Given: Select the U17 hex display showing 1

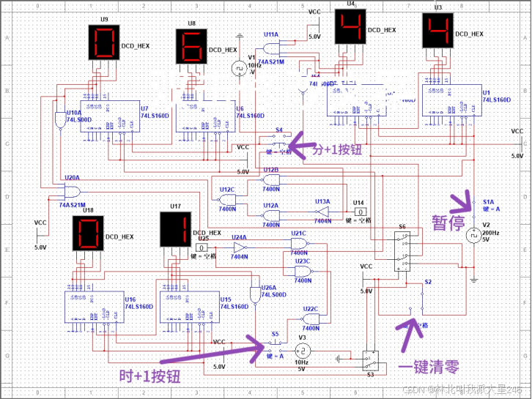Looking at the screenshot, I should coord(175,229).
